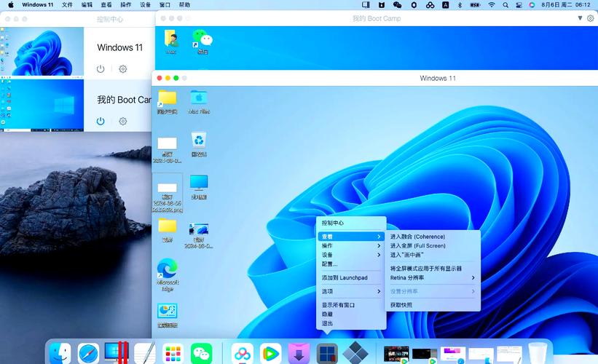Open the input method A icon in menu bar
Screen dimensions: 598x364
click(445, 5)
